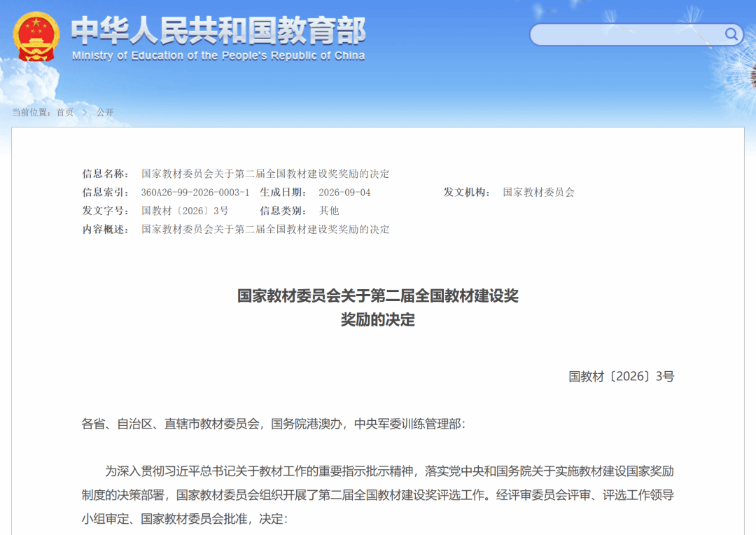Click the 信息类别 value 其他
Viewport: 756px width, 535px height.
pyautogui.click(x=329, y=211)
